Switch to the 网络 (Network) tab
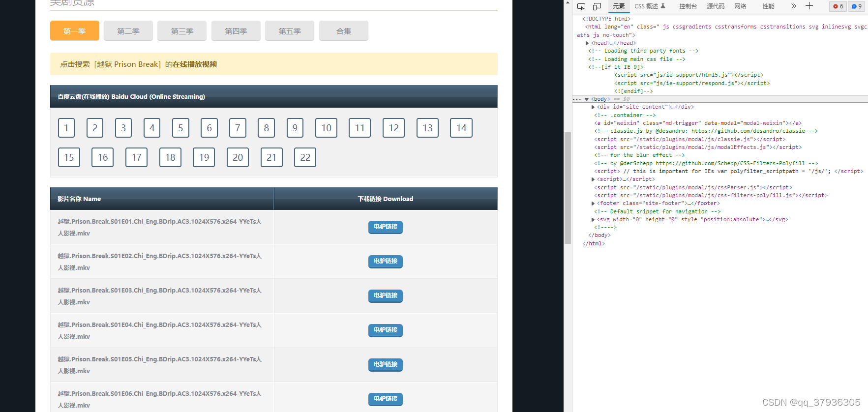Image resolution: width=868 pixels, height=412 pixels. click(740, 6)
